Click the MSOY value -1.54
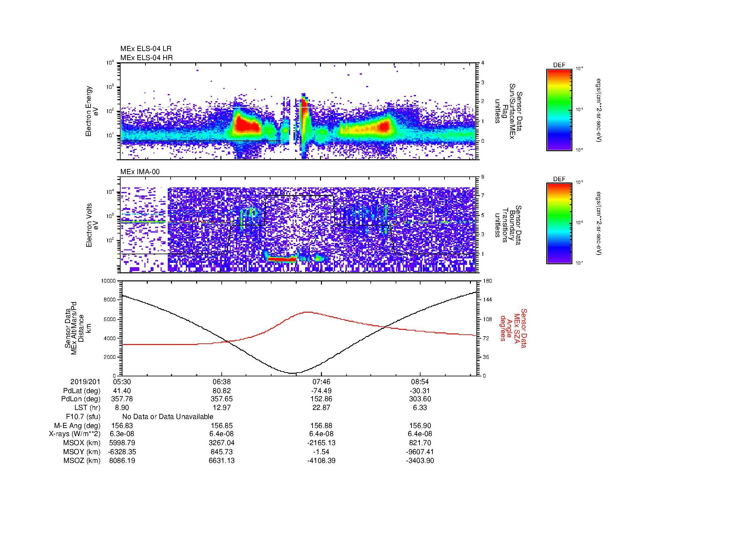The width and height of the screenshot is (756, 534). click(x=321, y=452)
